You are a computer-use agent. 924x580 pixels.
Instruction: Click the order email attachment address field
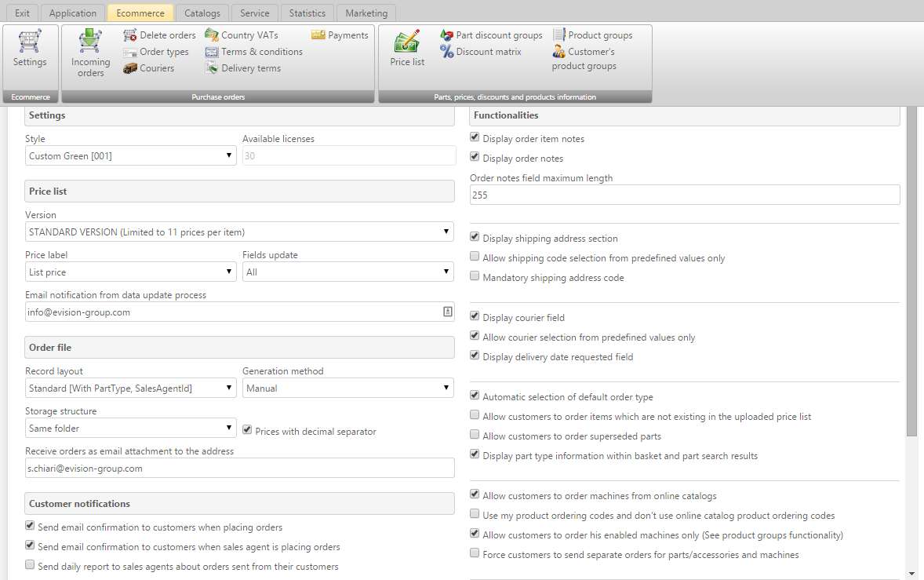click(x=239, y=468)
